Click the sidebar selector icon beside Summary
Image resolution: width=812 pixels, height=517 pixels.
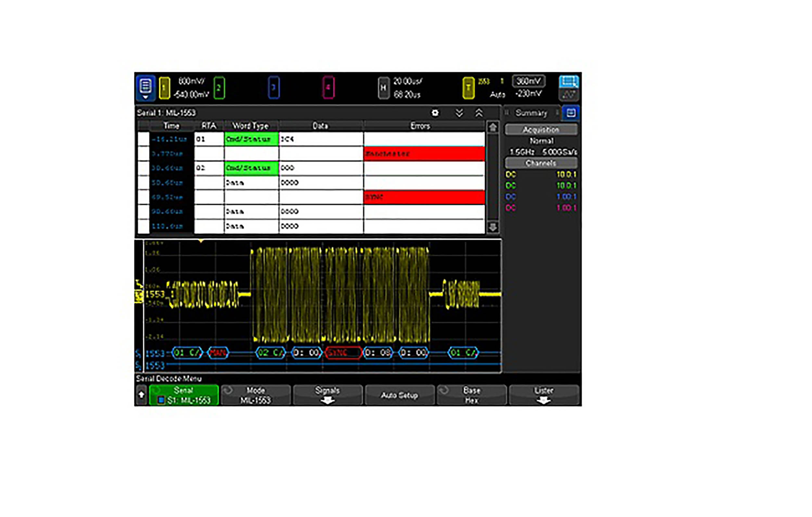click(571, 113)
